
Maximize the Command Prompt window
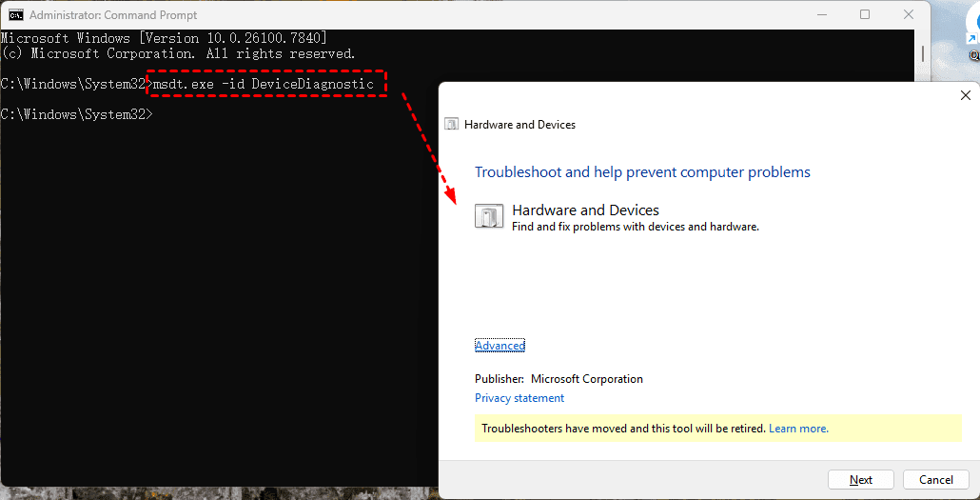[x=865, y=15]
